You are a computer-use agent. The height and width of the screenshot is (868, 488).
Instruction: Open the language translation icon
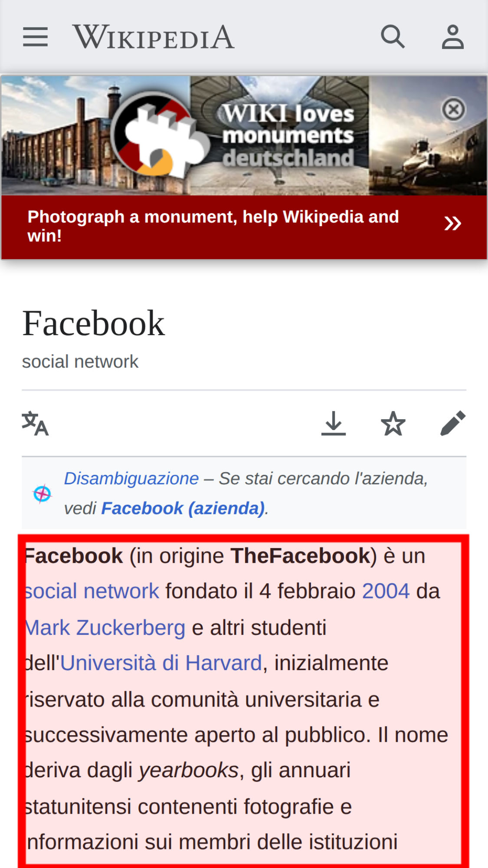tap(35, 423)
